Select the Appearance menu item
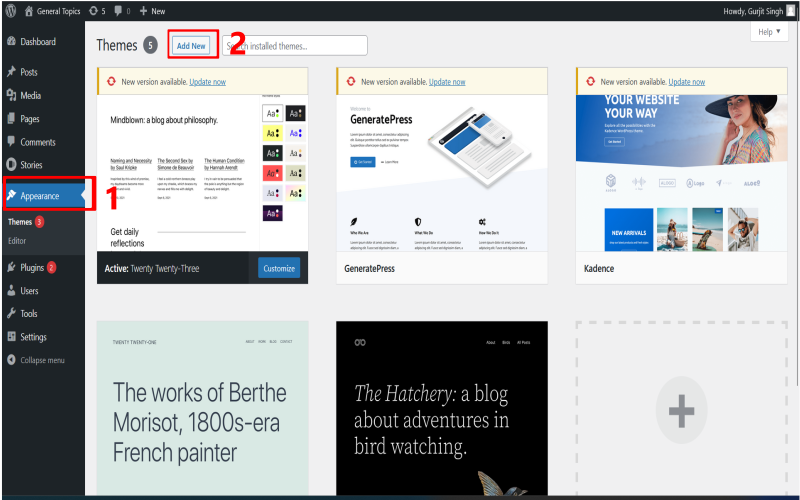 click(40, 195)
